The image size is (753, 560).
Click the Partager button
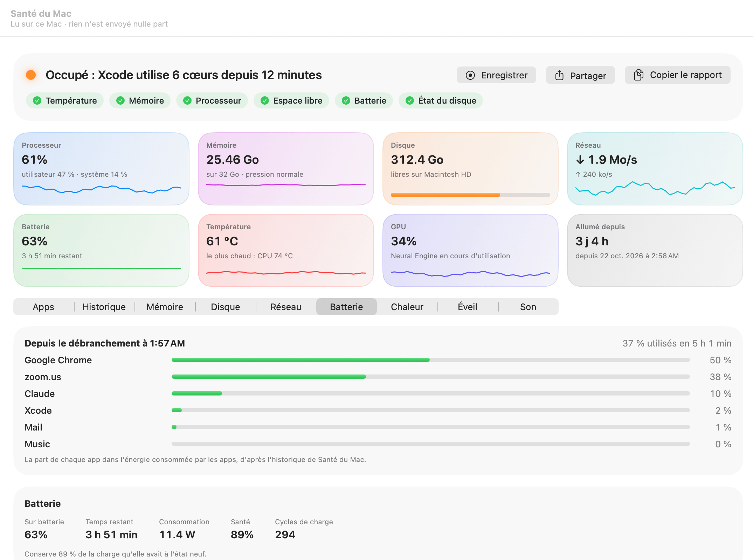click(x=580, y=75)
